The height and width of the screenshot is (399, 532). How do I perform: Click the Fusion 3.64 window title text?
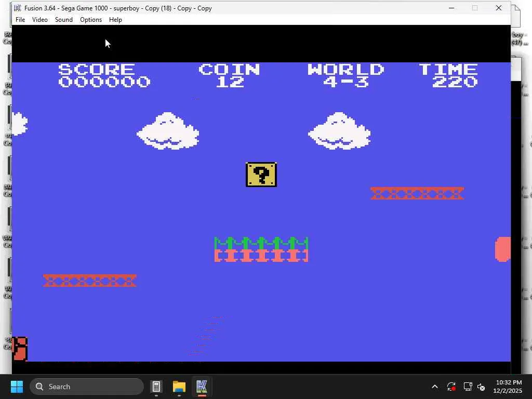point(118,8)
